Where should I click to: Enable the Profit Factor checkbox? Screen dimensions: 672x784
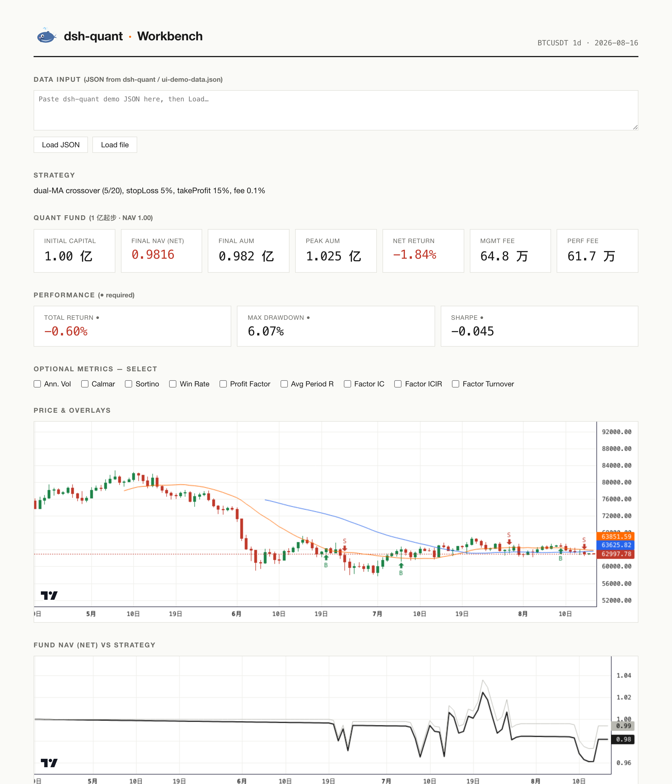223,384
